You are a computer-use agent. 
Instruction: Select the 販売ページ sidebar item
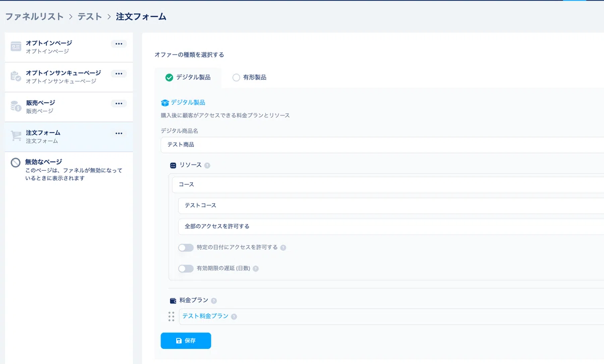pos(69,107)
